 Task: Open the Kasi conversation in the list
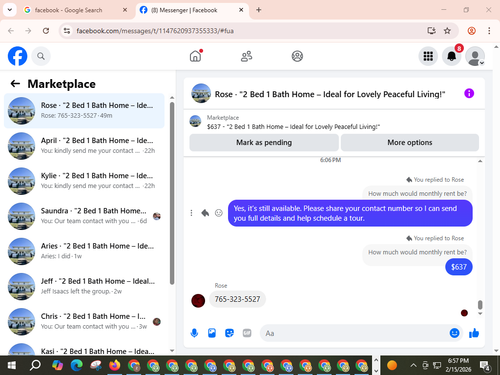coord(84,349)
